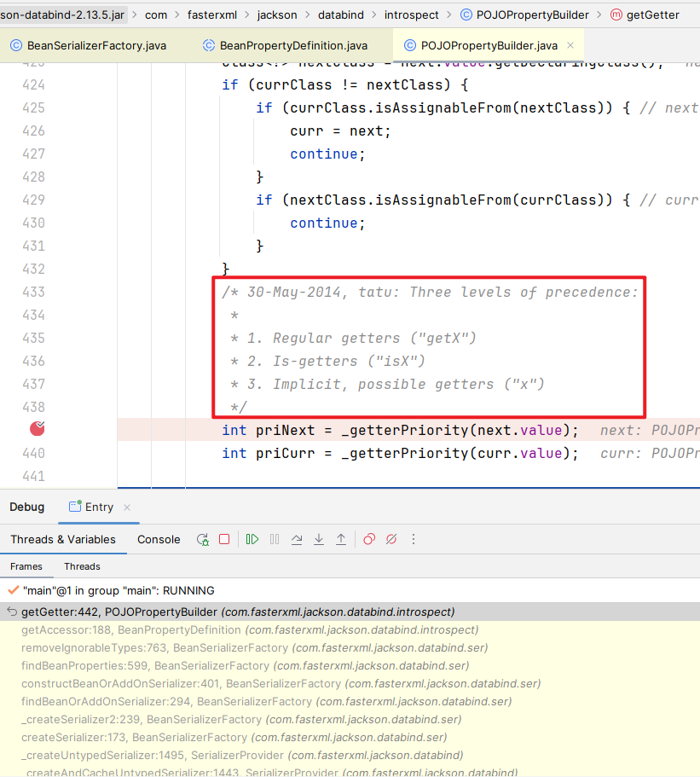Step over the current line

[297, 539]
